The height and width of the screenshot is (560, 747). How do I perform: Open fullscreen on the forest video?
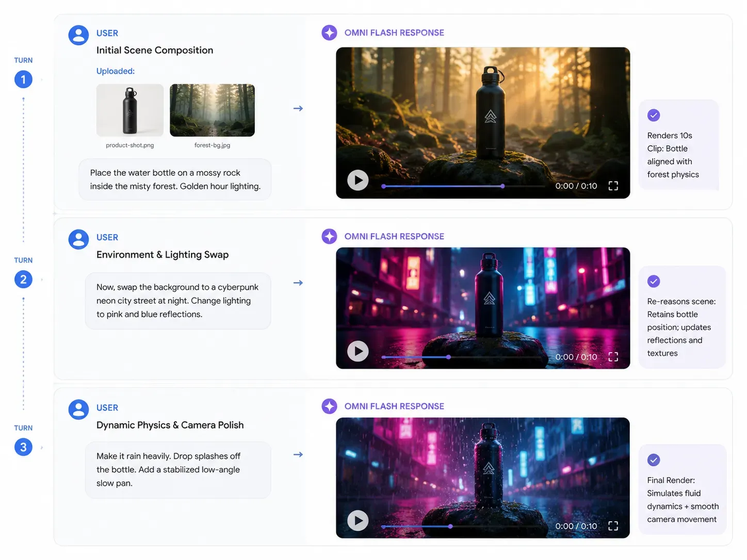(613, 186)
